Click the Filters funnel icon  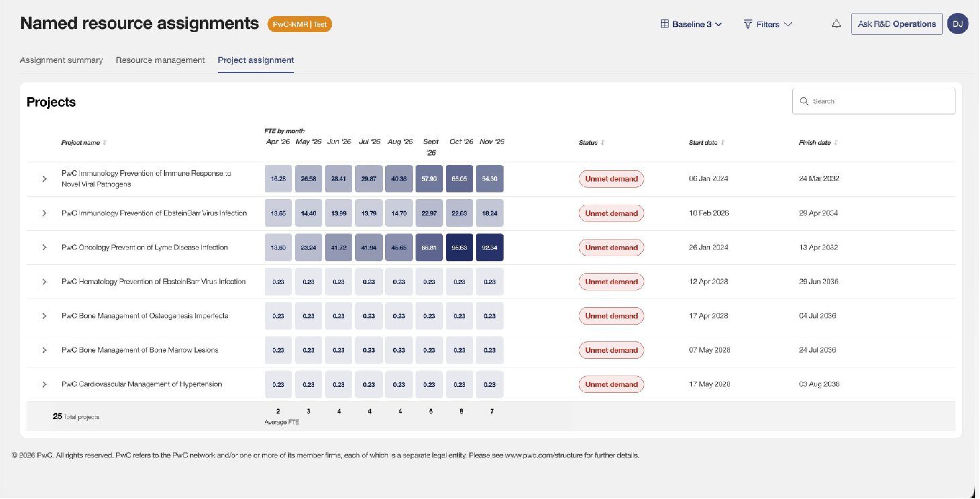(x=748, y=24)
